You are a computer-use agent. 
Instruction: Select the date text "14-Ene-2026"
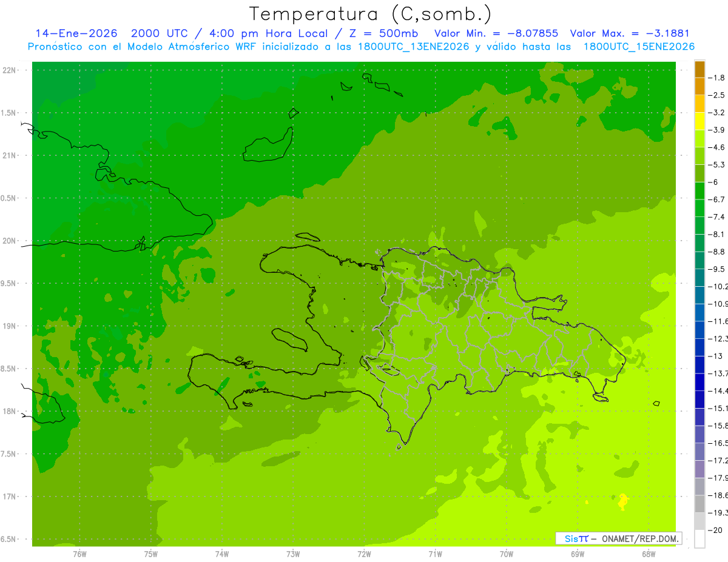click(x=76, y=33)
